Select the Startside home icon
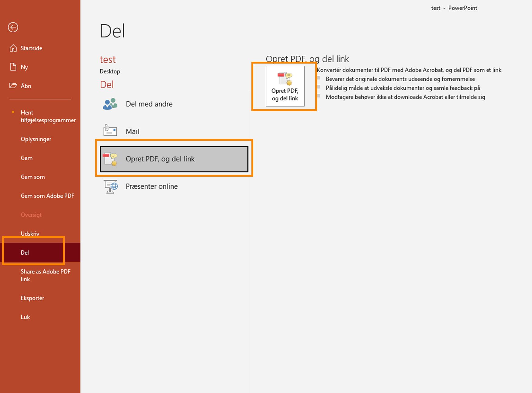 pos(13,48)
